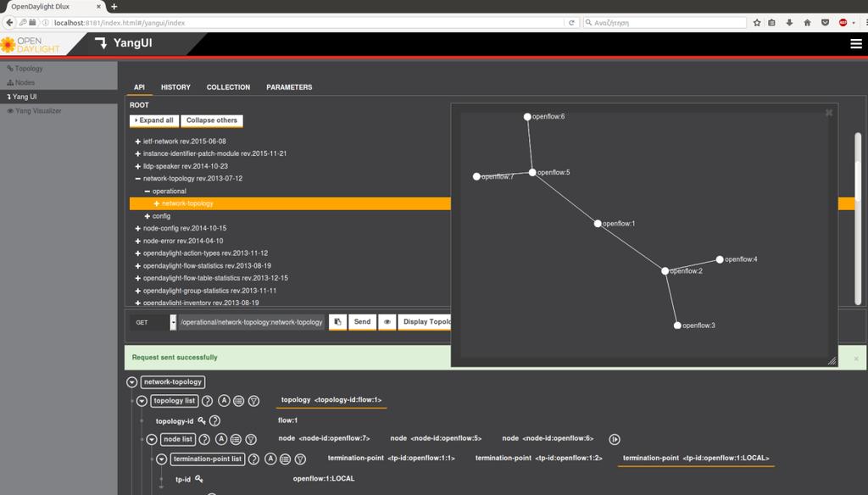
Task: Collapse network-topology rev.2013-07-12 module
Action: pos(138,178)
